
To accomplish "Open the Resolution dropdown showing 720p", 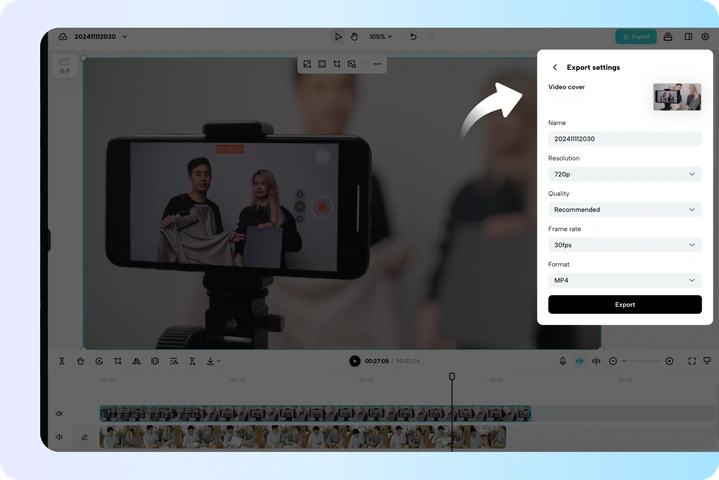I will tap(625, 174).
